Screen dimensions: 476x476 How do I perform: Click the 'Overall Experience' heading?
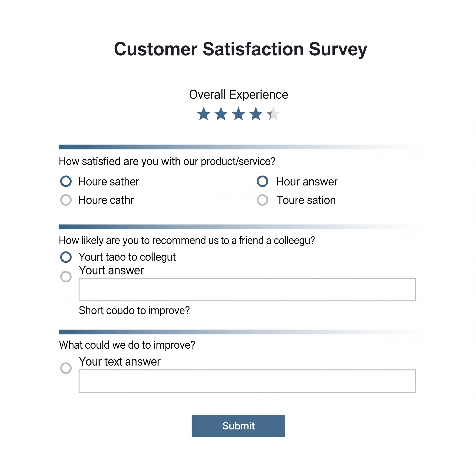point(238,95)
